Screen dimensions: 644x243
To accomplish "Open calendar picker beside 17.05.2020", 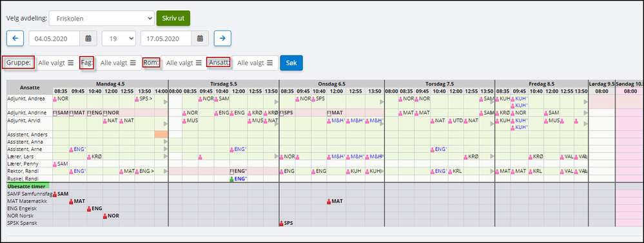I will tap(200, 38).
